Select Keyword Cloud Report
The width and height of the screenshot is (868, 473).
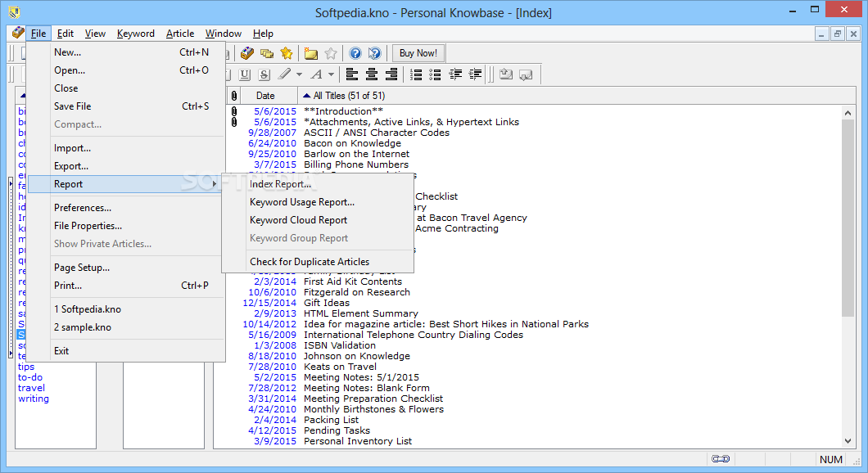[318, 220]
